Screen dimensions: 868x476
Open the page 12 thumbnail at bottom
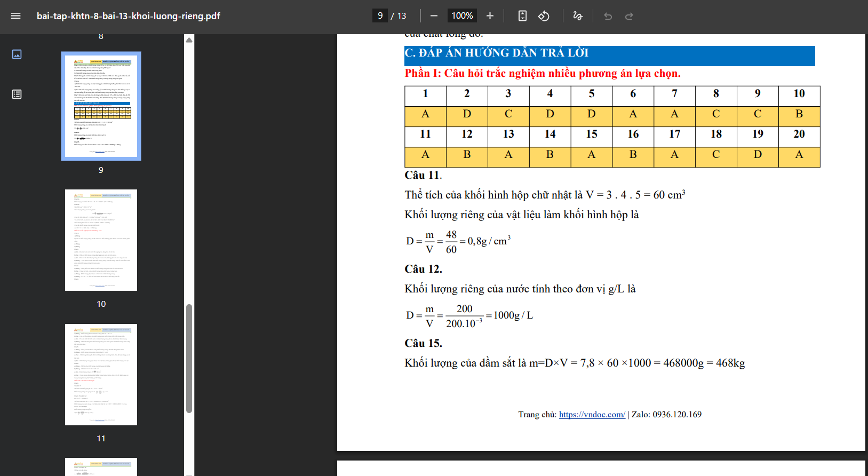click(101, 467)
